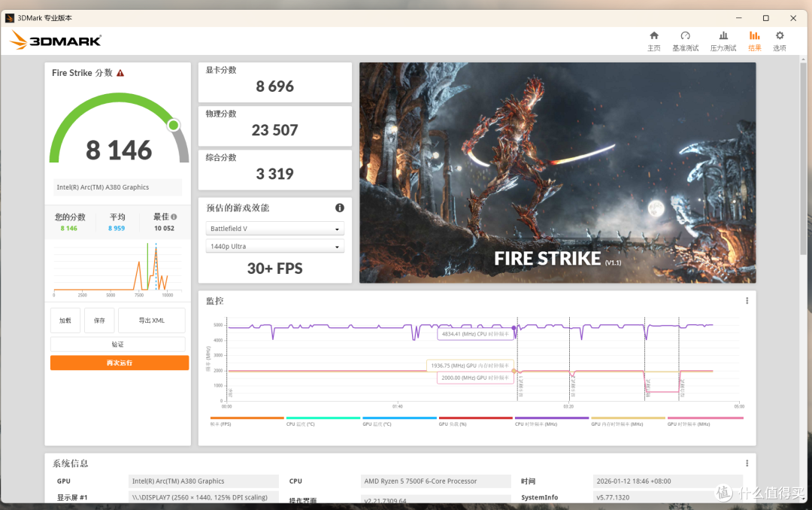812x510 pixels.
Task: Toggle the CPU 时钟频率 (MHz) legend series
Action: 552,420
